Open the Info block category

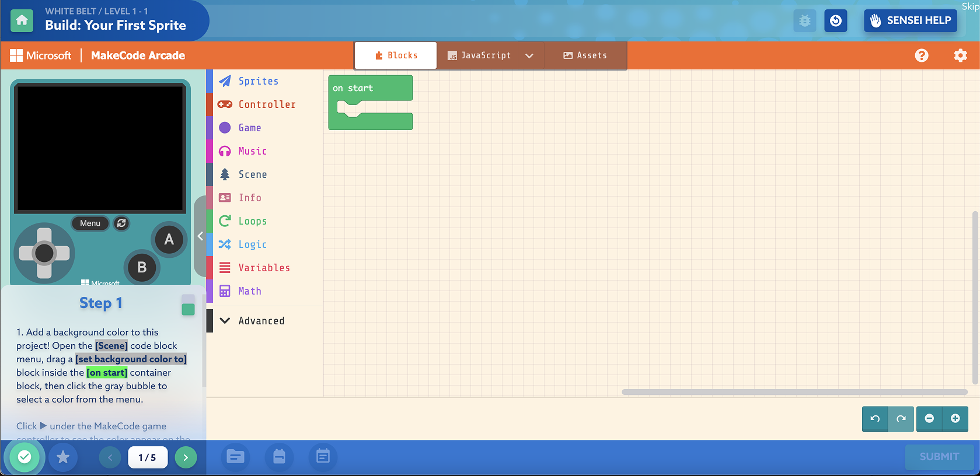tap(265, 198)
